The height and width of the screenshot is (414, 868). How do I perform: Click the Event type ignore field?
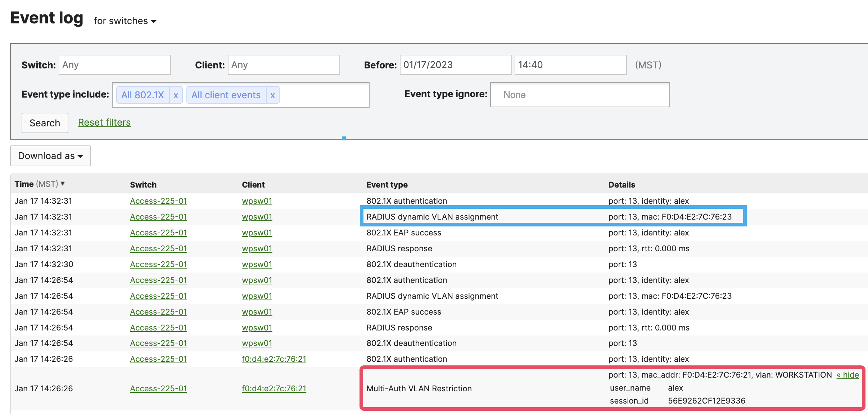[579, 95]
